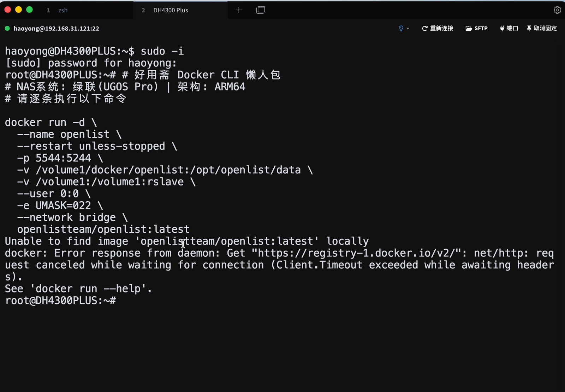This screenshot has width=565, height=392.
Task: Click '--name openlist' line
Action: [69, 134]
